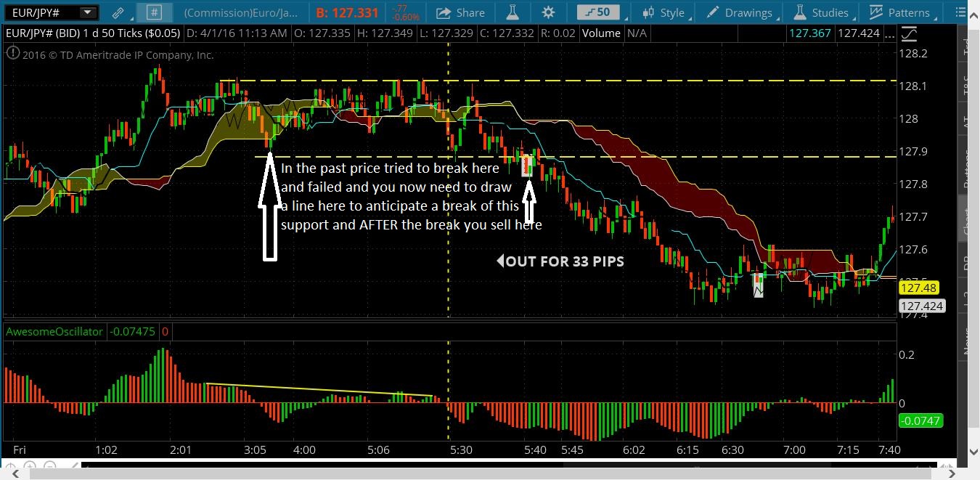
Task: Click the zoom-in plus icon below chart
Action: click(29, 466)
